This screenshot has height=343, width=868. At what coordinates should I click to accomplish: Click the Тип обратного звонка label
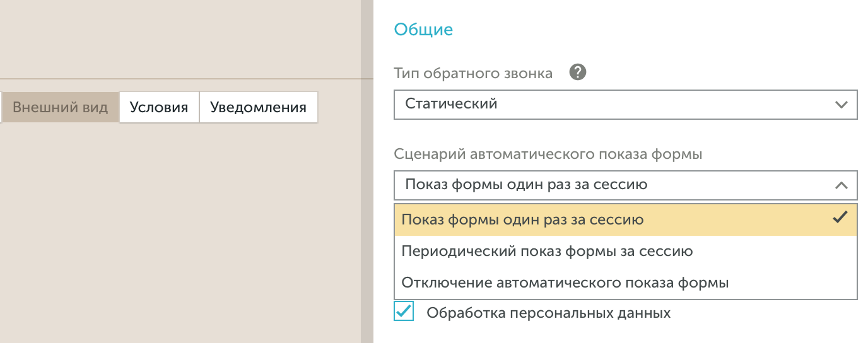pos(473,73)
